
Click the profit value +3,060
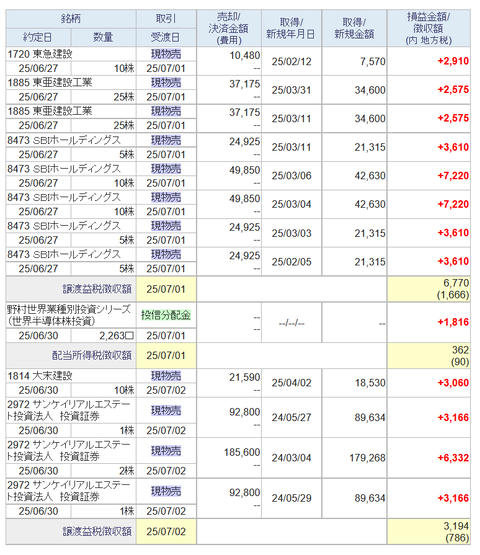pos(453,383)
